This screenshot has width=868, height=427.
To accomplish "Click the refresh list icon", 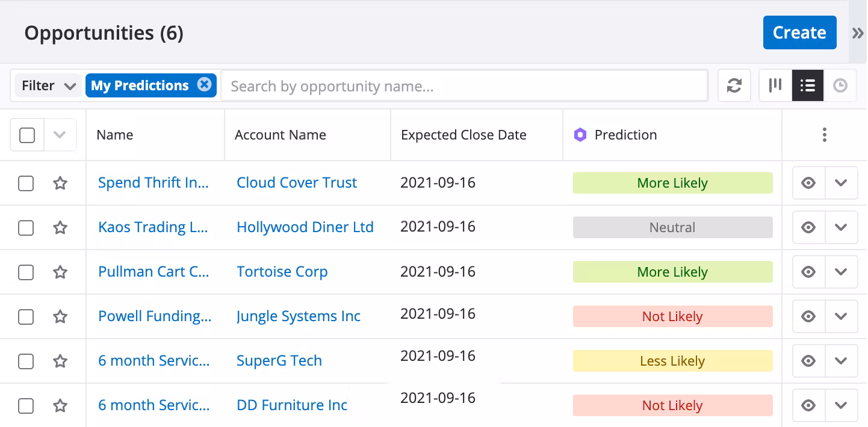I will coord(734,85).
